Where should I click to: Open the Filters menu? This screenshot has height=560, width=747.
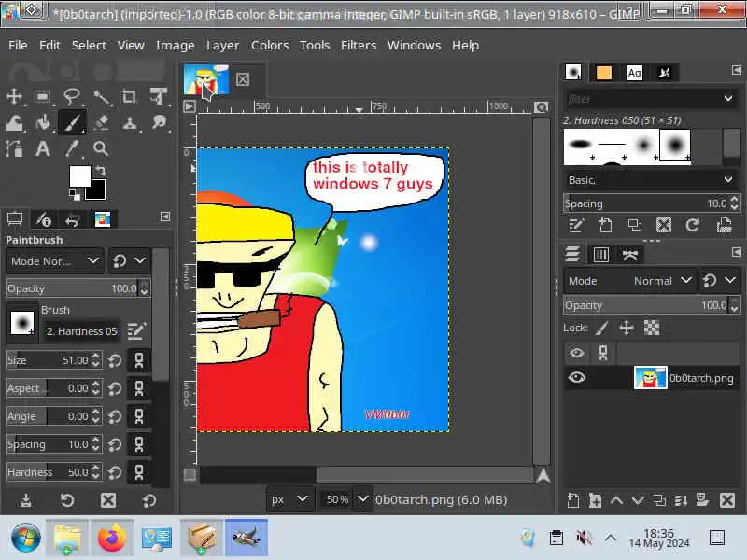[359, 45]
